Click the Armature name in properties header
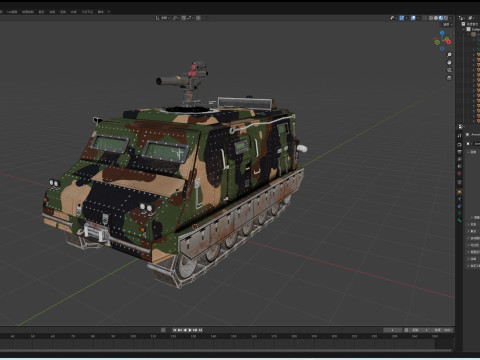Image resolution: width=480 pixels, height=360 pixels. pos(475,135)
